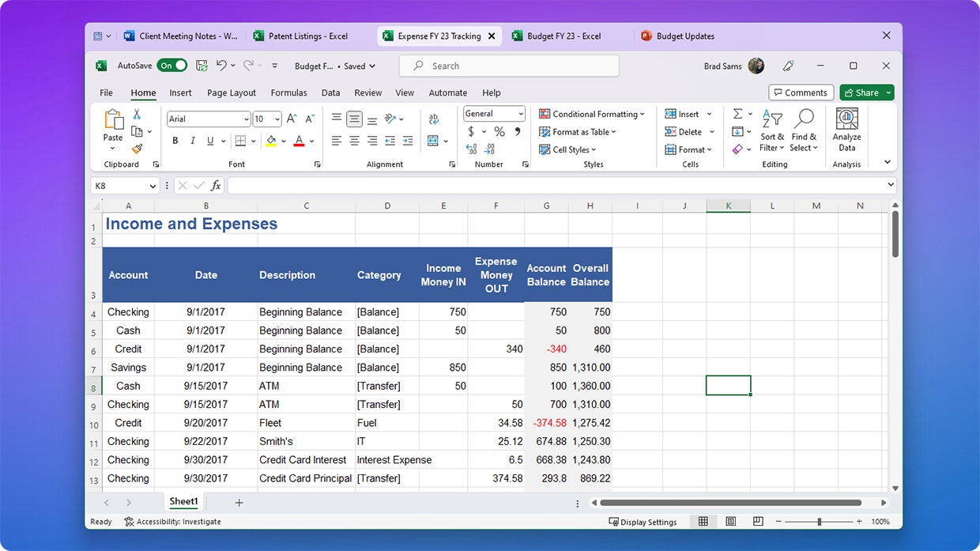Open the File menu
980x551 pixels.
[x=106, y=92]
